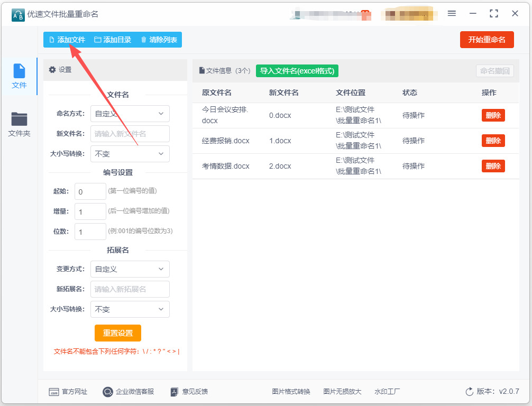
Task: Delete the 经费报销.docx row
Action: [x=493, y=141]
